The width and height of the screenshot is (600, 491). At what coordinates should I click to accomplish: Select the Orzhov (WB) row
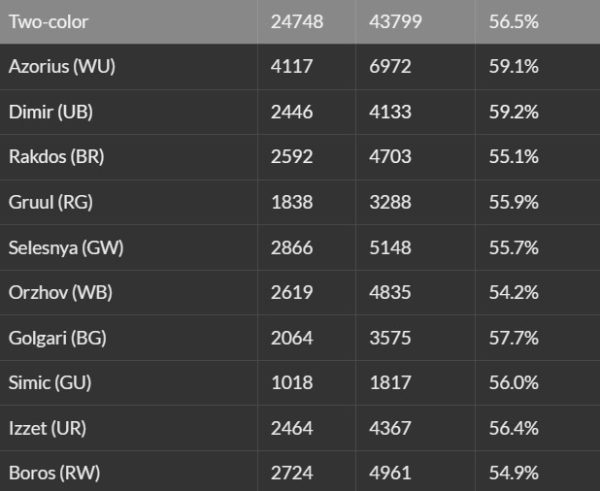[x=57, y=292]
